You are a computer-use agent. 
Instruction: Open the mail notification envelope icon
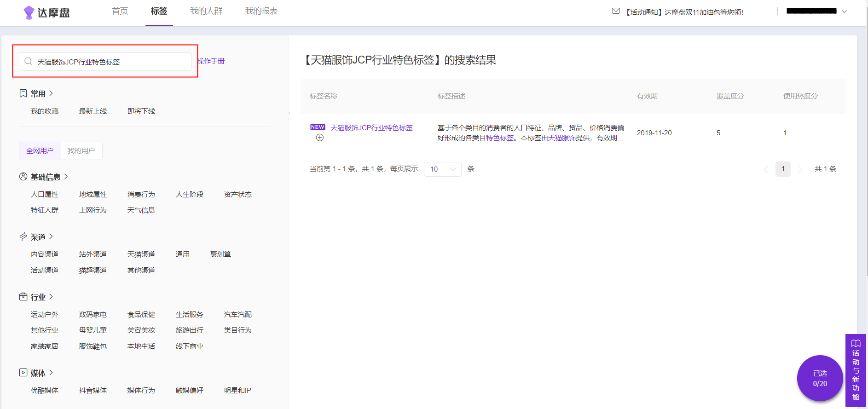pos(616,11)
